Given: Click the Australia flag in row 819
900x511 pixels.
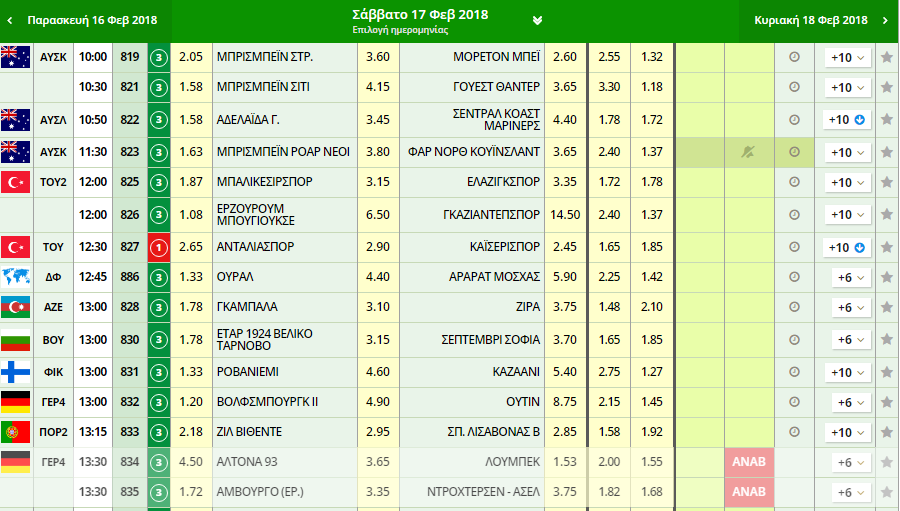Looking at the screenshot, I should pos(16,57).
